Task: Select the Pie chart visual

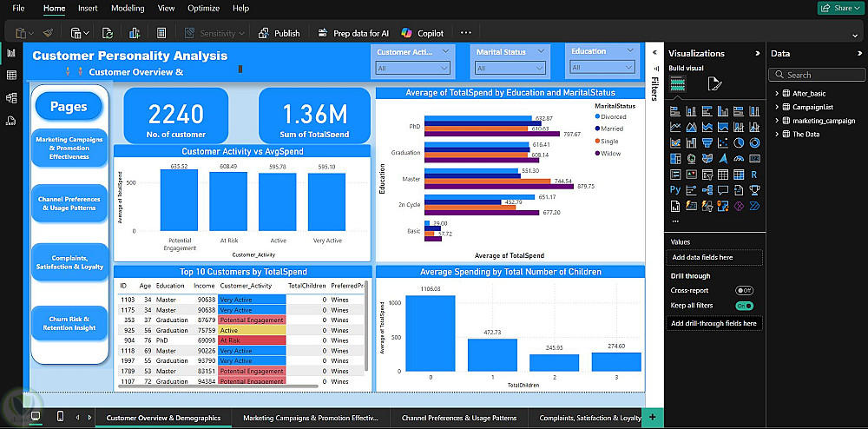Action: (x=739, y=142)
